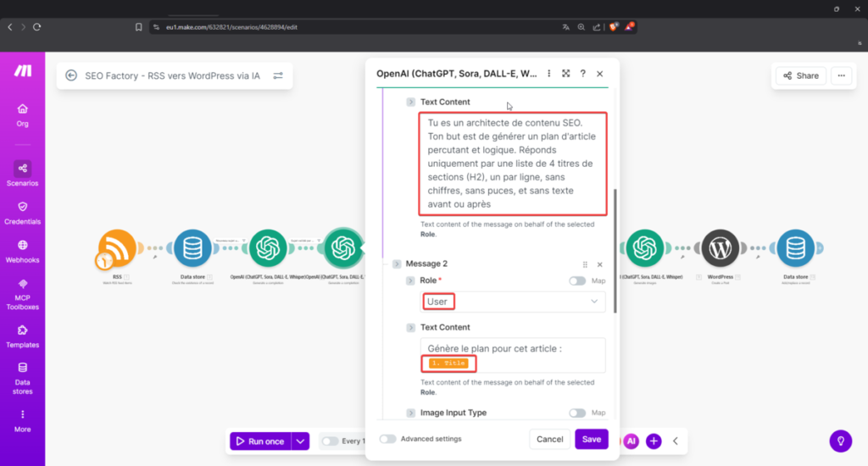Viewport: 868px width, 466px height.
Task: Enable the Advanced settings toggle
Action: click(x=387, y=439)
